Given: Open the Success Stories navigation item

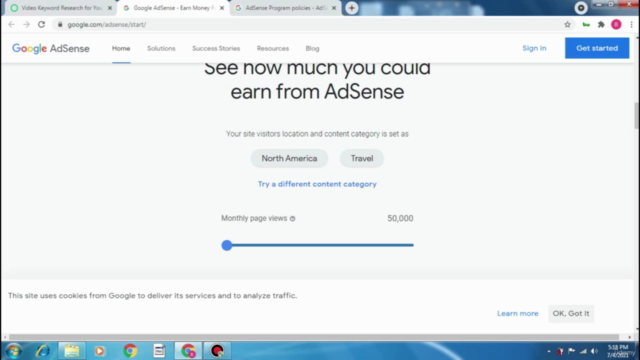Looking at the screenshot, I should click(216, 48).
